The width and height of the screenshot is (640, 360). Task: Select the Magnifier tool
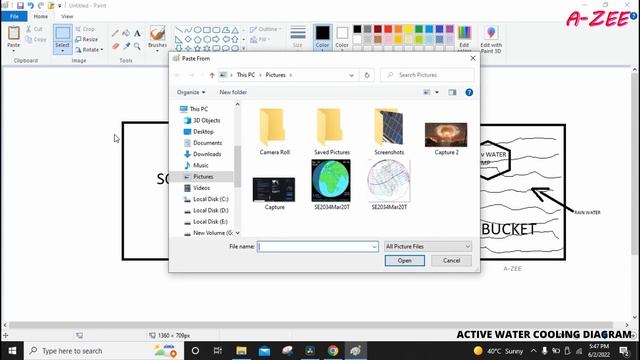pyautogui.click(x=137, y=46)
